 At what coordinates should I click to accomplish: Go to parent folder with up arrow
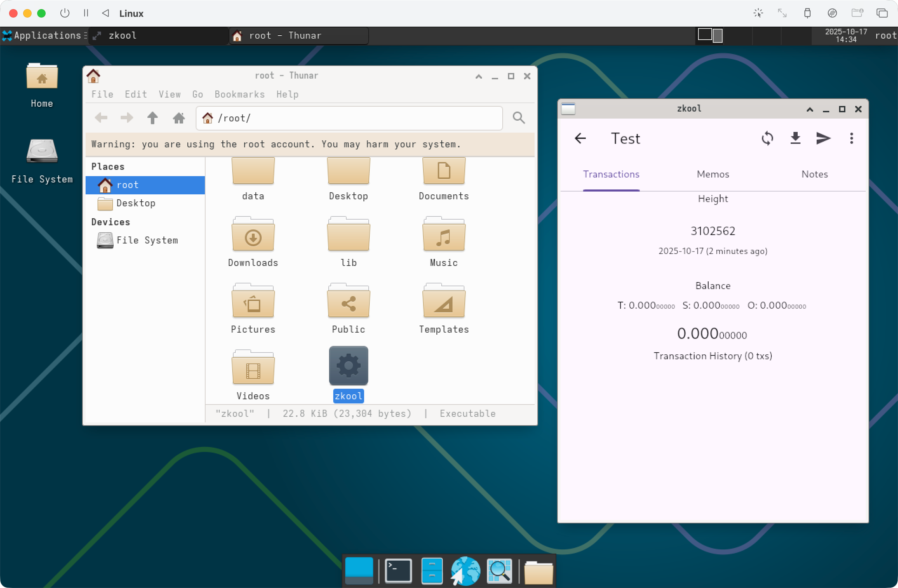(153, 118)
